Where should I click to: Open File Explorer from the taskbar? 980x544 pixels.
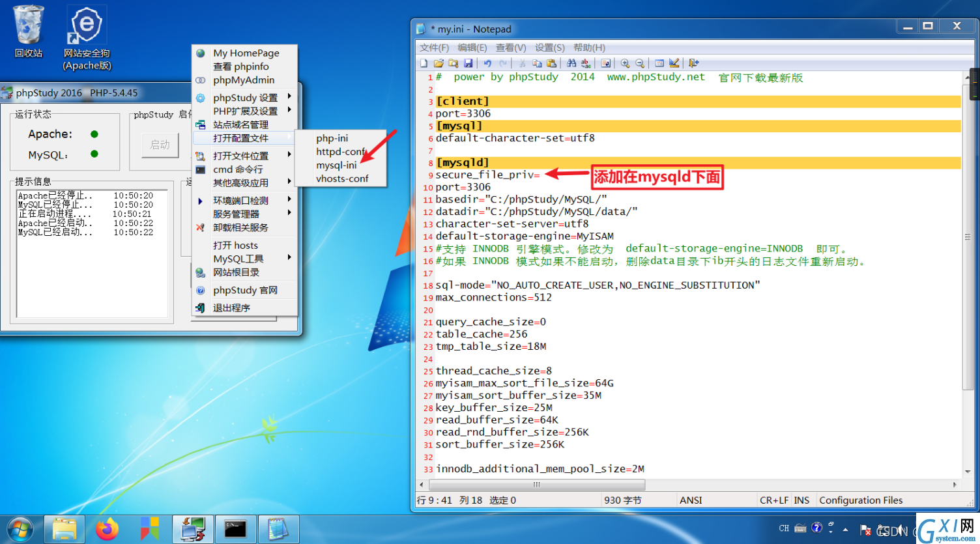(65, 529)
